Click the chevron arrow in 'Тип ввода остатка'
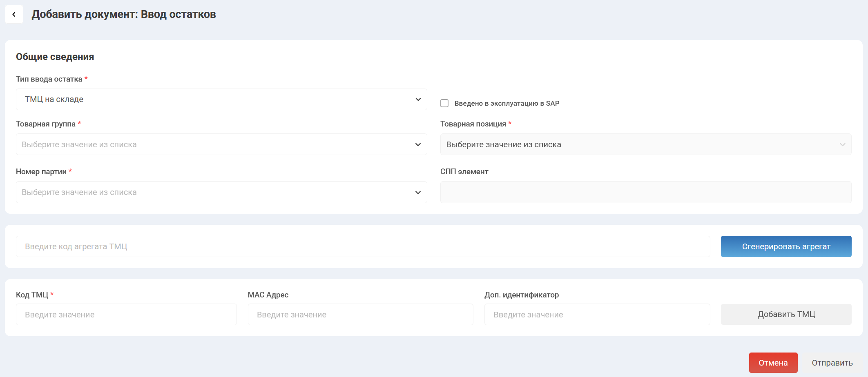Image resolution: width=868 pixels, height=377 pixels. (x=418, y=100)
